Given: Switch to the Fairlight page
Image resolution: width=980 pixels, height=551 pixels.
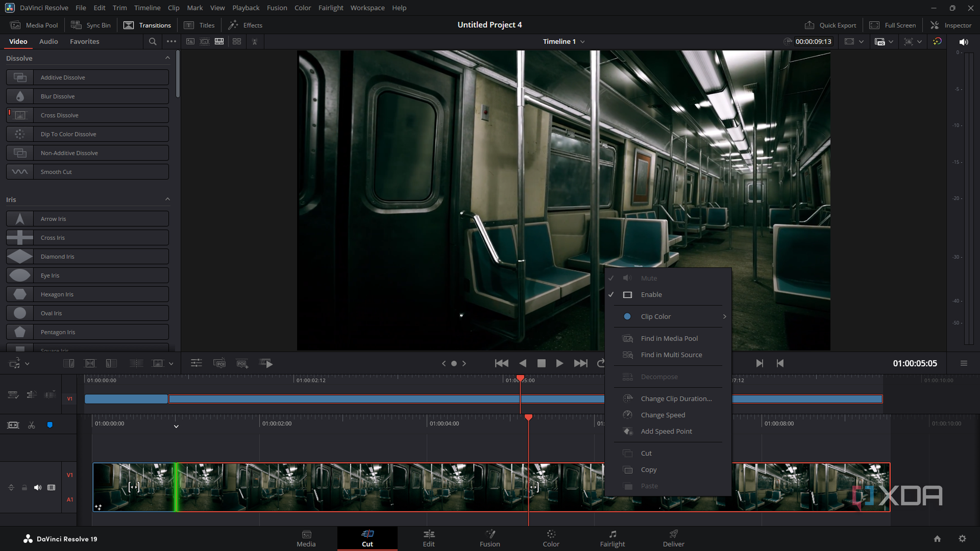Looking at the screenshot, I should point(612,538).
